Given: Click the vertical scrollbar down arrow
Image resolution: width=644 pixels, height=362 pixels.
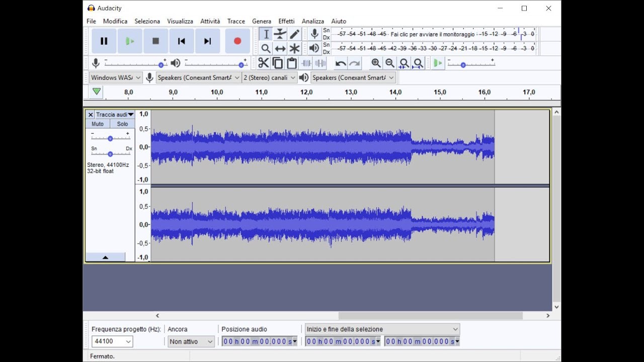Looking at the screenshot, I should point(556,307).
